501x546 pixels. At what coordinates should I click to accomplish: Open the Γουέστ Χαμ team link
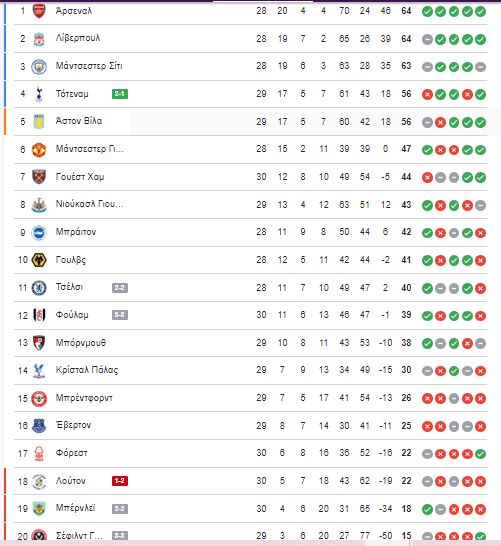[x=80, y=177]
